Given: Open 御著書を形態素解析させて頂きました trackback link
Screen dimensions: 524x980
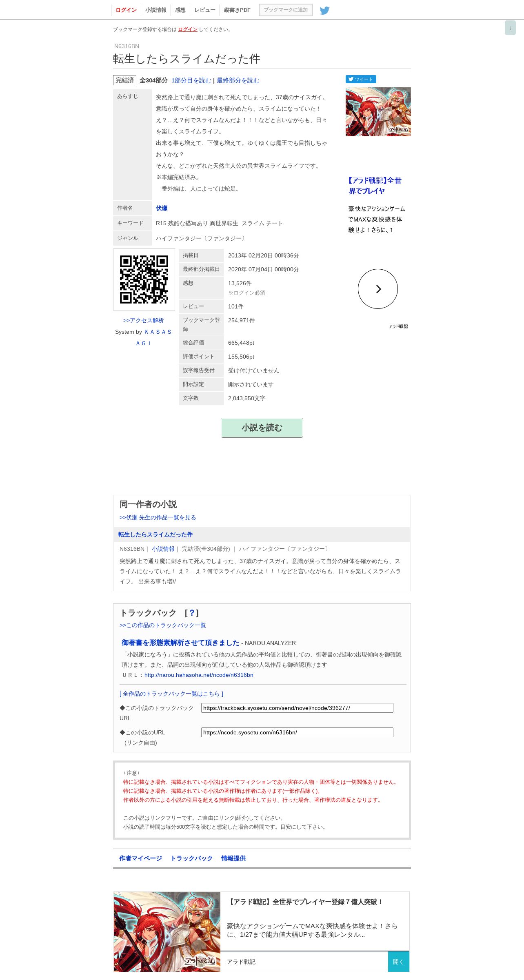Looking at the screenshot, I should click(180, 643).
